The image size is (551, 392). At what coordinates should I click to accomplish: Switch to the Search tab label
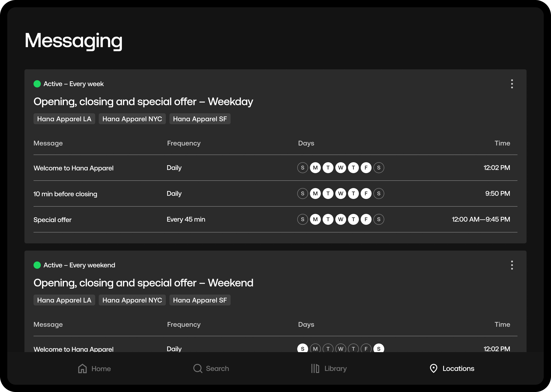[x=217, y=369]
